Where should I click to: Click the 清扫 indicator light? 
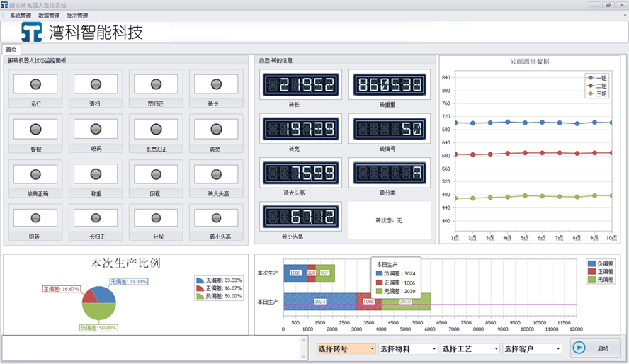(96, 84)
